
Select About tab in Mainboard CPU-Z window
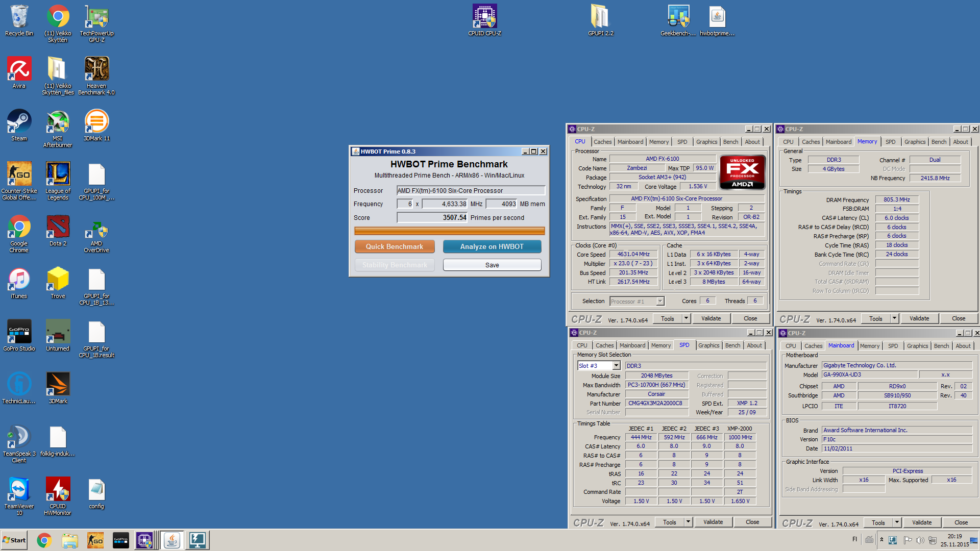click(963, 346)
